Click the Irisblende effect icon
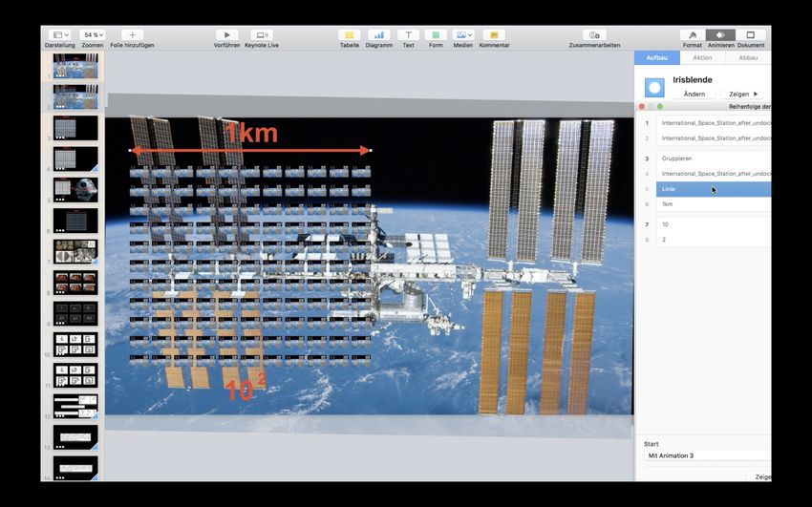Image resolution: width=812 pixels, height=507 pixels. pyautogui.click(x=654, y=88)
